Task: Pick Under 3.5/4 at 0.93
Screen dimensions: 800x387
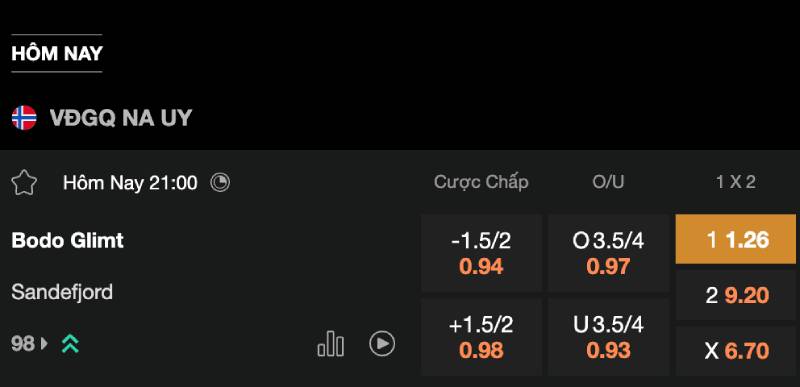Action: [x=608, y=337]
